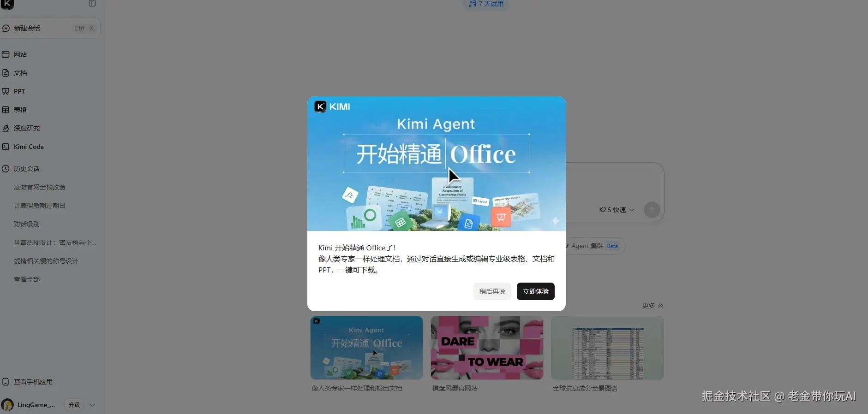Click 稍后再说 to dismiss the dialog
The height and width of the screenshot is (414, 868).
(492, 291)
